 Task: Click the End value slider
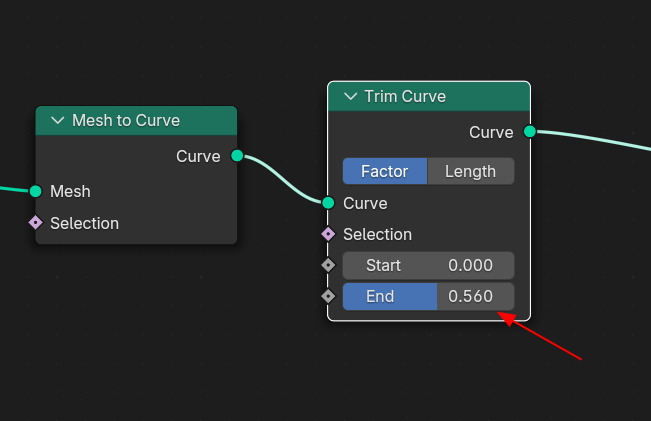pyautogui.click(x=428, y=296)
